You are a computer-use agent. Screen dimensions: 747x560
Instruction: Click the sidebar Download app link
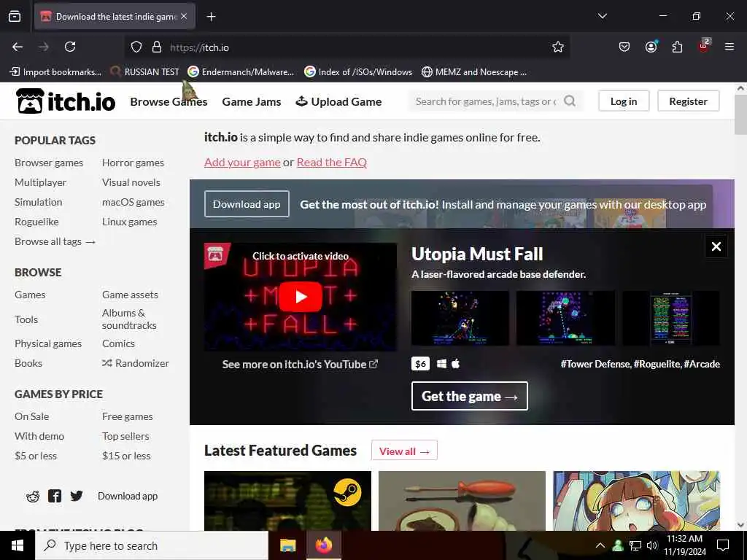[128, 496]
